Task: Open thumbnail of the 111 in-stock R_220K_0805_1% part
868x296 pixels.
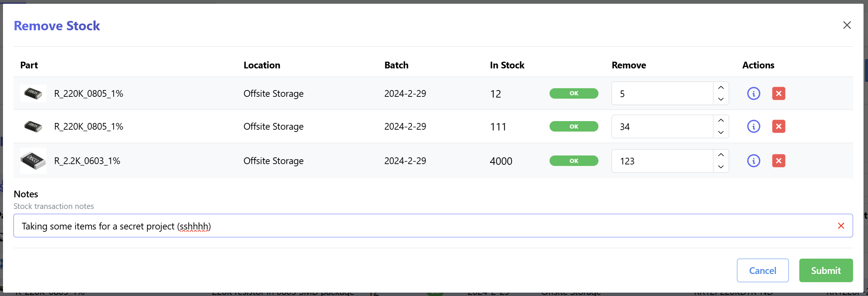Action: 33,126
